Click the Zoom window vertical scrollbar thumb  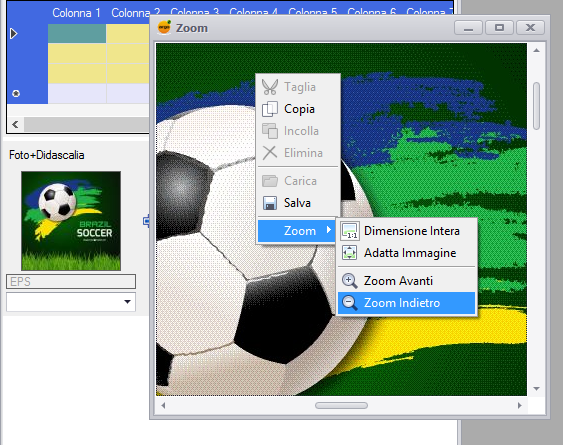[x=536, y=106]
